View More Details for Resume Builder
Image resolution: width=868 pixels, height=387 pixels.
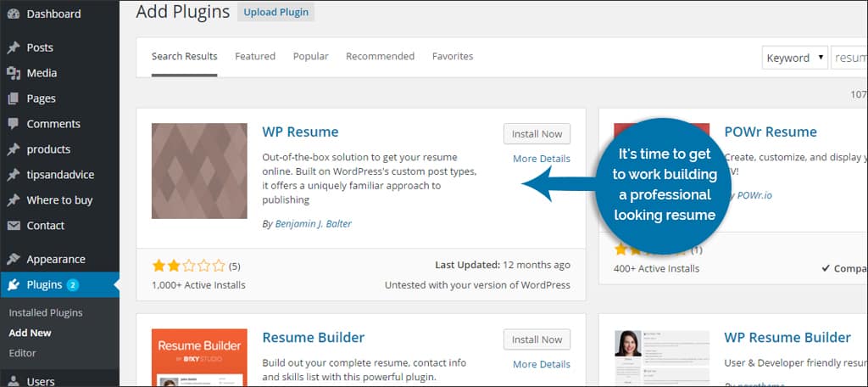(542, 364)
